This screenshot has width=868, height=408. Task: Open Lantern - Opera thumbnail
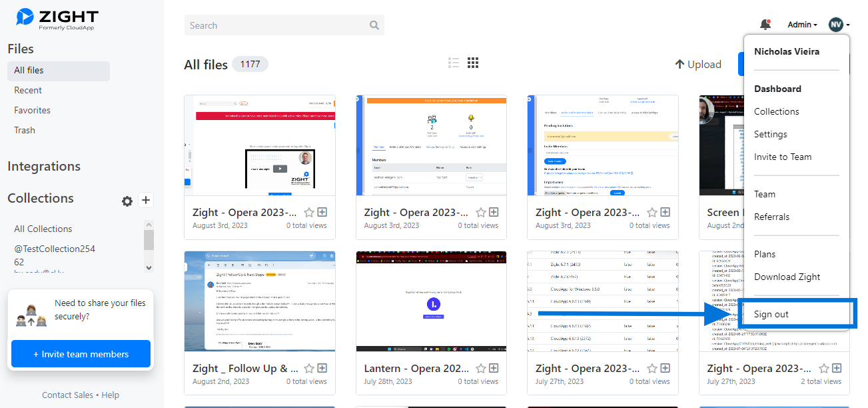[431, 301]
